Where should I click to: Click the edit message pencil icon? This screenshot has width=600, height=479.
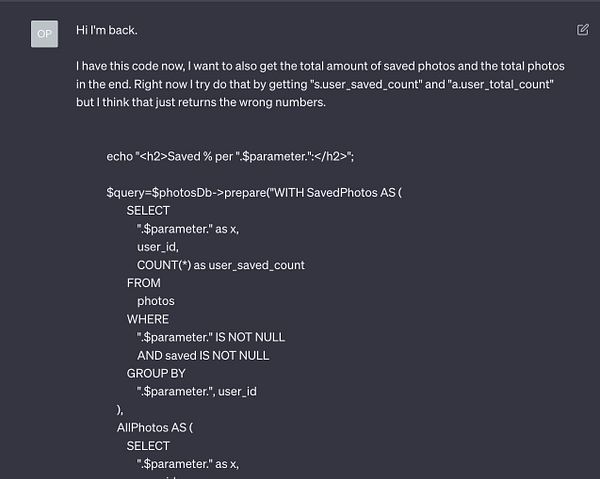coord(583,30)
